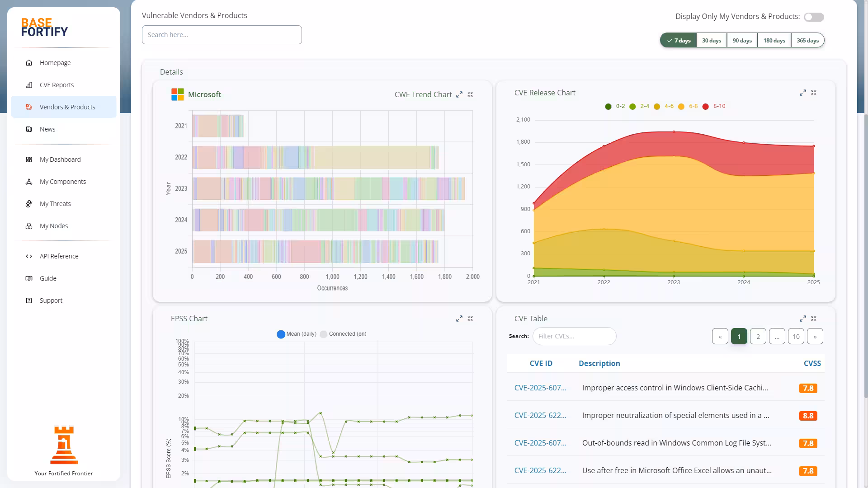The width and height of the screenshot is (868, 488).
Task: Click the 8.8 CVSS score badge
Action: pyautogui.click(x=808, y=416)
